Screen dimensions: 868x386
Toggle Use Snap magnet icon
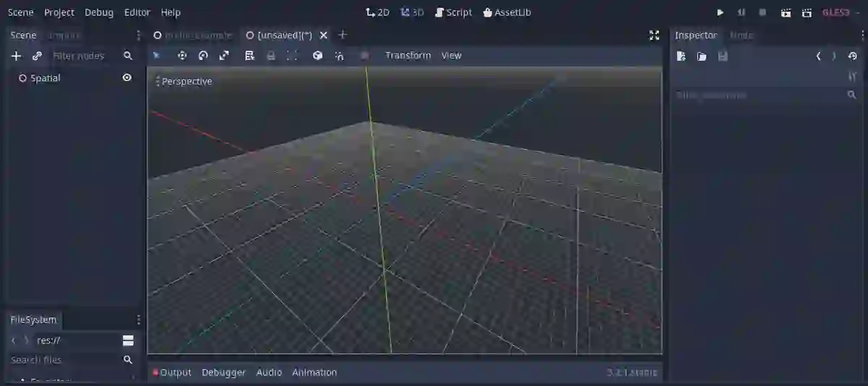pyautogui.click(x=339, y=56)
